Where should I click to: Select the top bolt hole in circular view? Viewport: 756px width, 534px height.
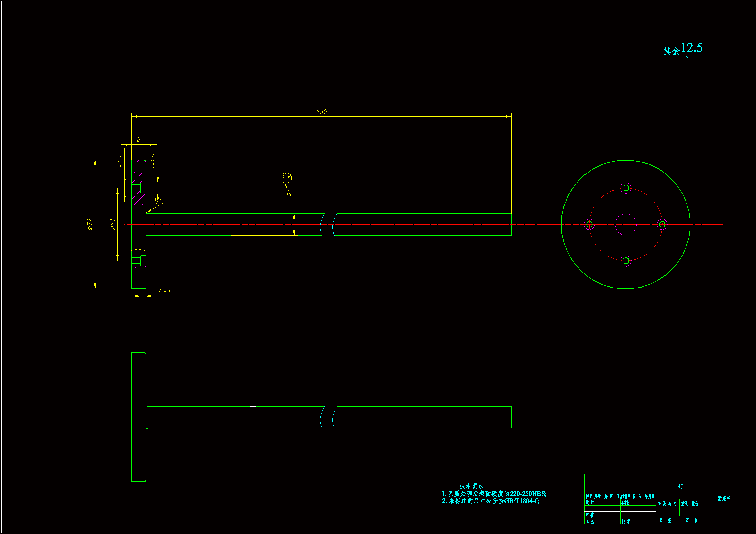(626, 188)
